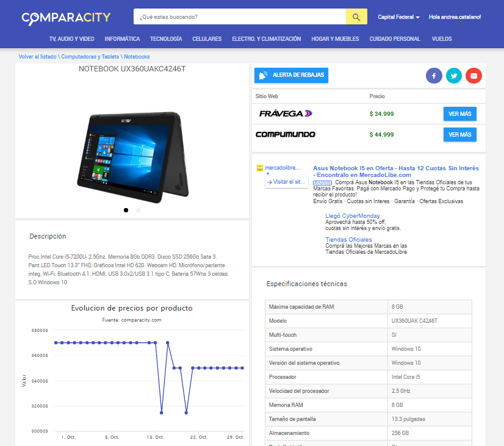
Task: Click the 'Anuncio' ad label badge
Action: (x=322, y=183)
